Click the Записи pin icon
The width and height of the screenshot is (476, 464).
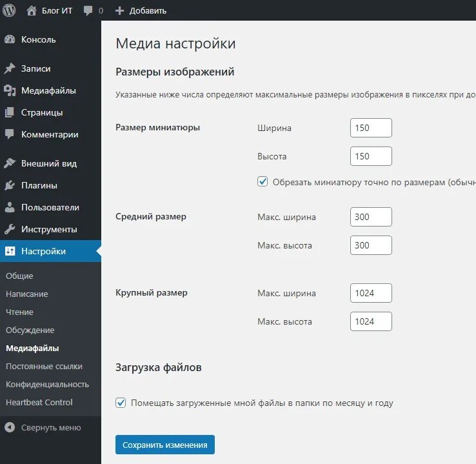pyautogui.click(x=10, y=68)
